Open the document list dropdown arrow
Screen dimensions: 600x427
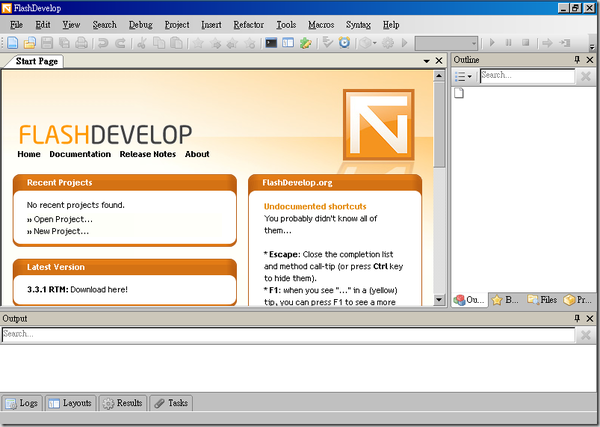(x=426, y=61)
